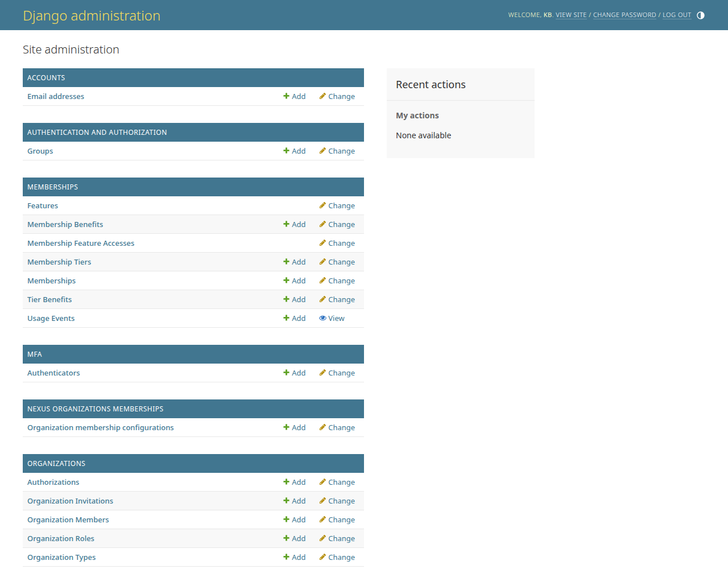The height and width of the screenshot is (569, 728).
Task: Open Organization Types list
Action: [x=61, y=557]
